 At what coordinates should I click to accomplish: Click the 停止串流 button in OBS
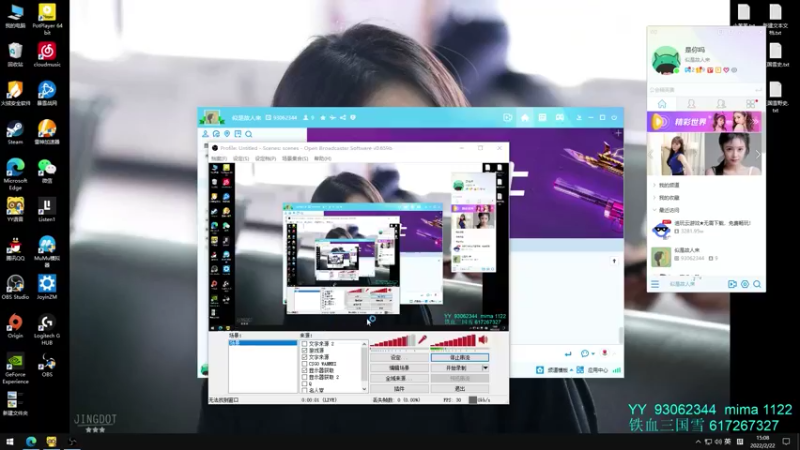click(x=460, y=358)
